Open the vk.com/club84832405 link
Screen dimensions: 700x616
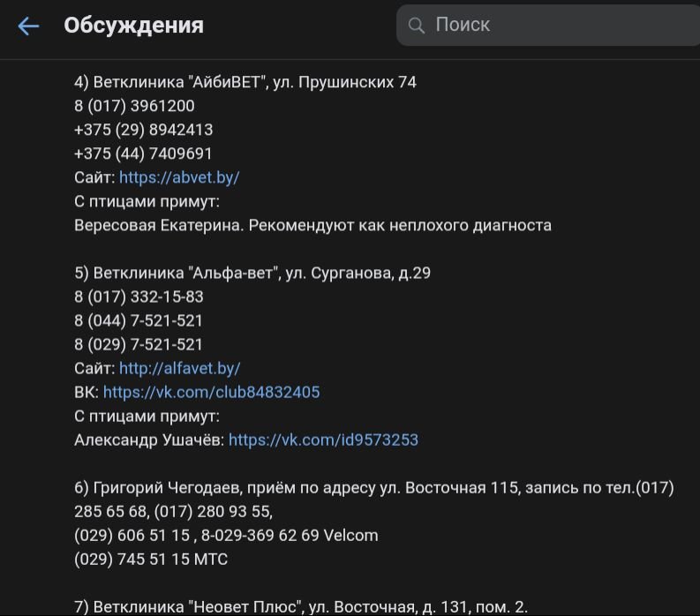click(x=211, y=392)
